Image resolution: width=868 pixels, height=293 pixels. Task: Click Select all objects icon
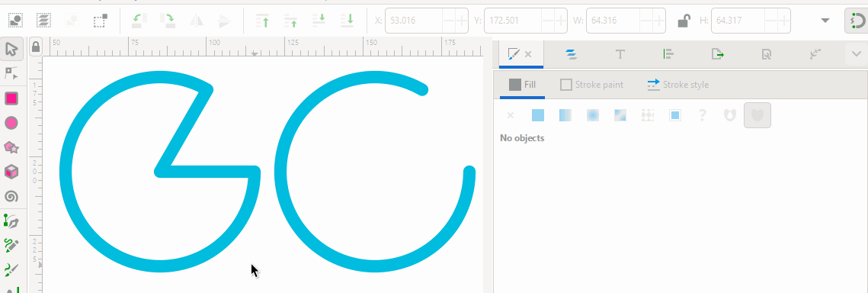(x=15, y=21)
